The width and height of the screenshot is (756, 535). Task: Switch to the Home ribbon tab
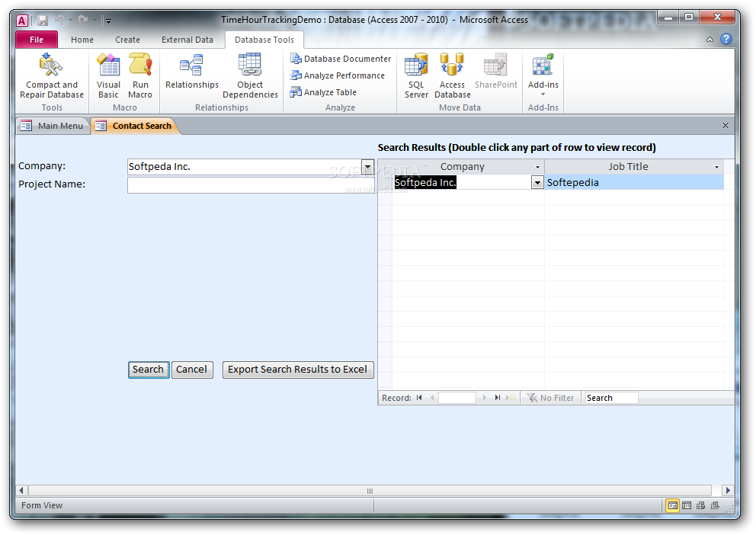pyautogui.click(x=82, y=40)
